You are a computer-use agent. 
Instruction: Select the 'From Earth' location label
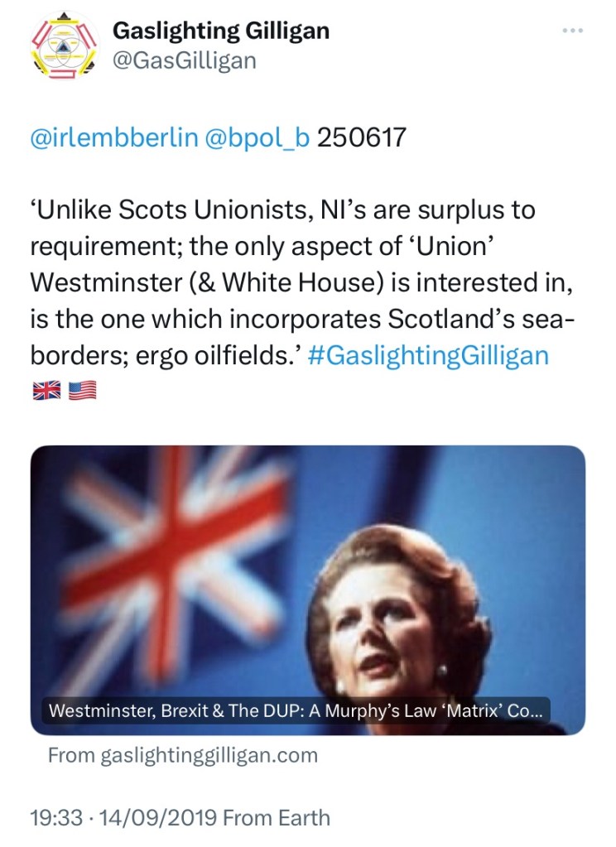click(277, 818)
